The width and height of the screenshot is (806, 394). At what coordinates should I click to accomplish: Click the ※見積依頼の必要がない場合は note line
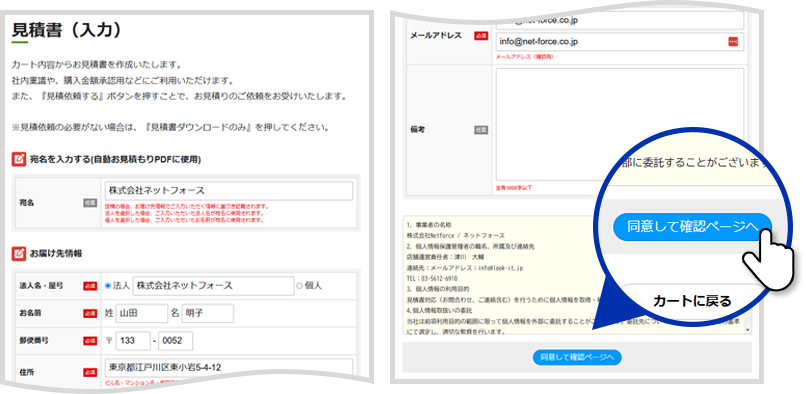(x=171, y=127)
